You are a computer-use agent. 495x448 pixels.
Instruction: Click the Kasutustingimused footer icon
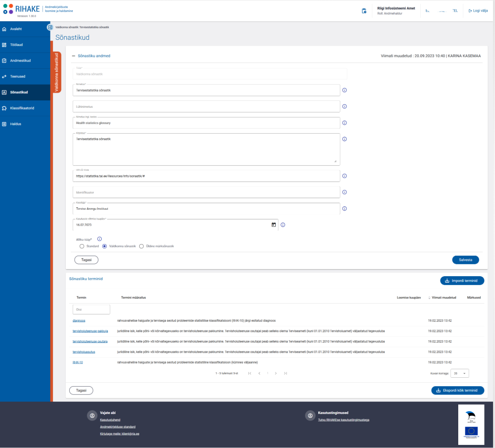click(x=310, y=416)
